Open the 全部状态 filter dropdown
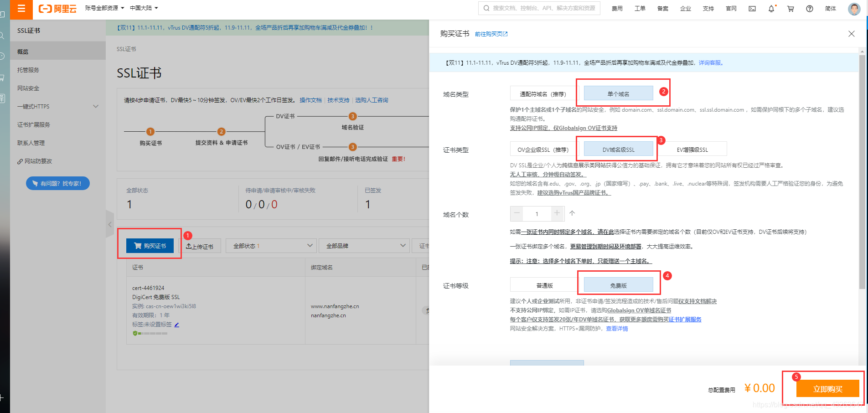Viewport: 868px width, 413px height. pos(271,246)
